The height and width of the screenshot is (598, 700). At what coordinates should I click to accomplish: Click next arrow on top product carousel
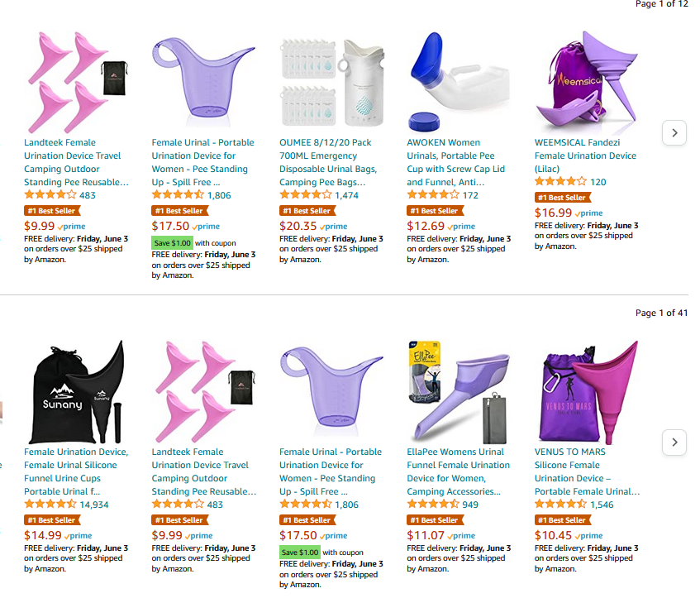point(674,132)
